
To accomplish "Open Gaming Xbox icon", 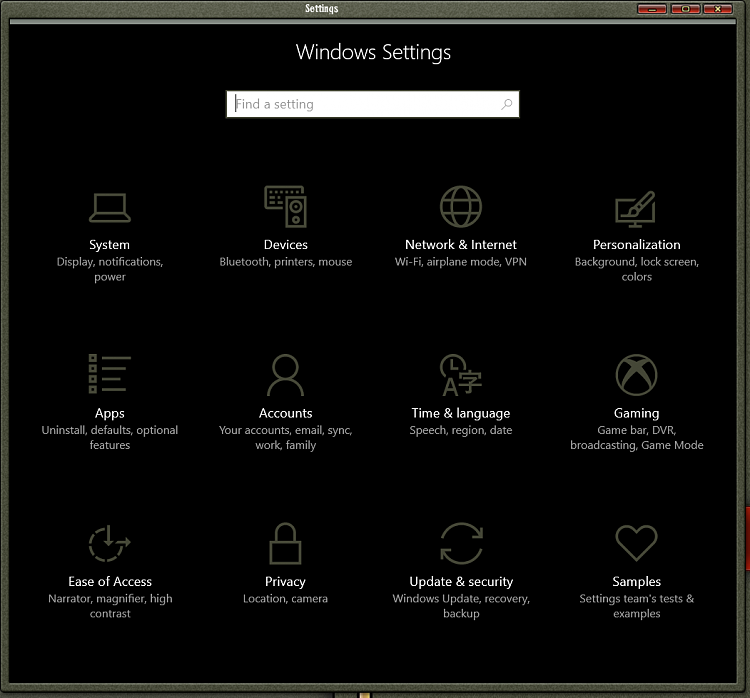I will [x=636, y=375].
